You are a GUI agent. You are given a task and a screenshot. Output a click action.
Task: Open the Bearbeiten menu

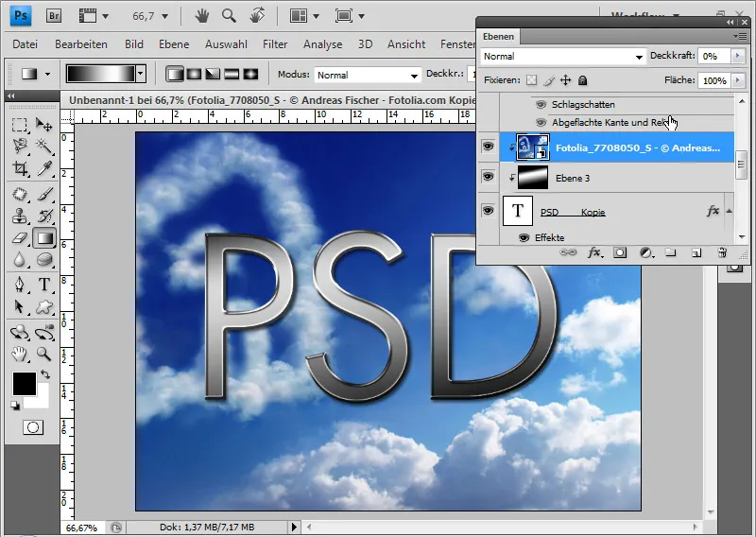coord(81,44)
